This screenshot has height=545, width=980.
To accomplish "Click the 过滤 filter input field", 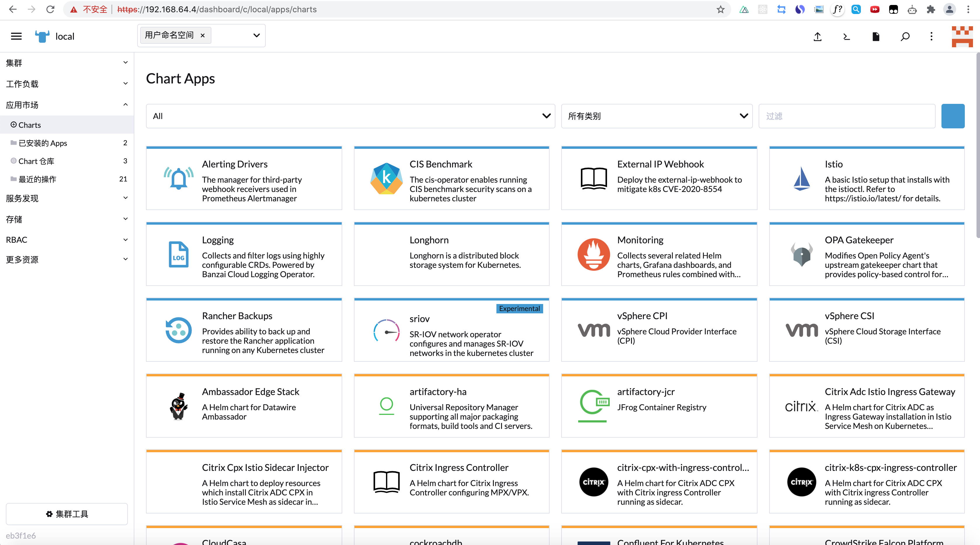I will 847,116.
